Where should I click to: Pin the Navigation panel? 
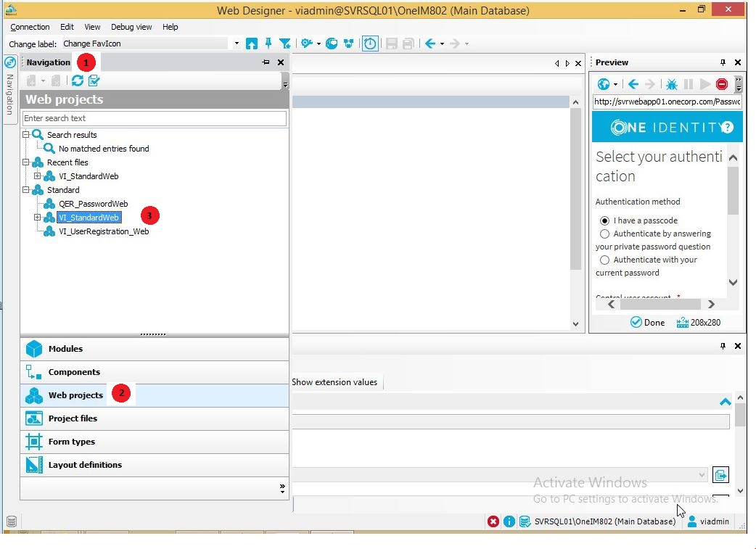(x=266, y=62)
